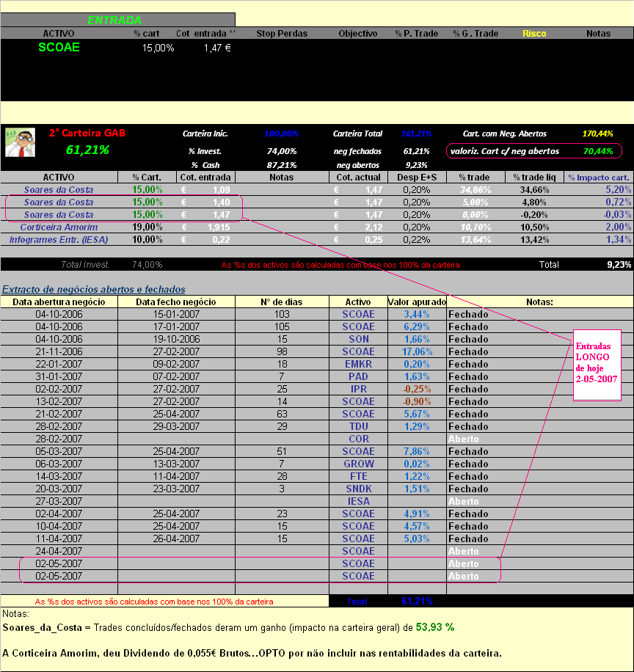Click the Valor apurado column header

click(417, 302)
